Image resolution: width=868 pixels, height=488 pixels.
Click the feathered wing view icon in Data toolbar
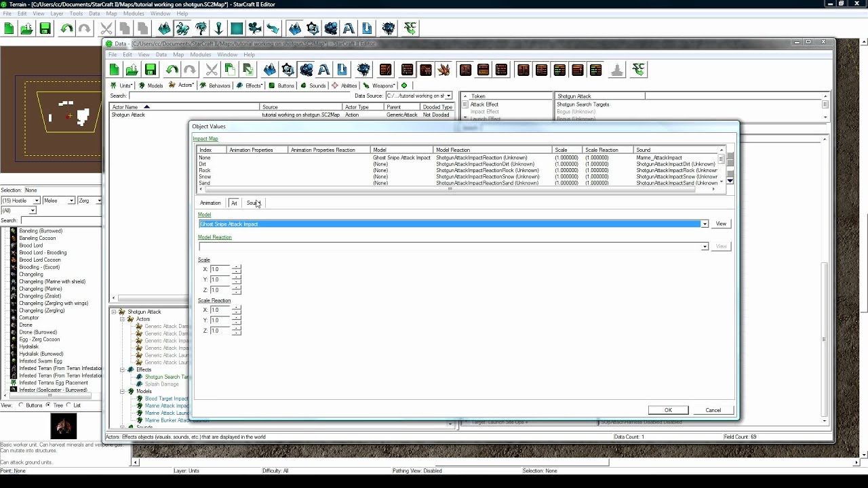point(444,69)
